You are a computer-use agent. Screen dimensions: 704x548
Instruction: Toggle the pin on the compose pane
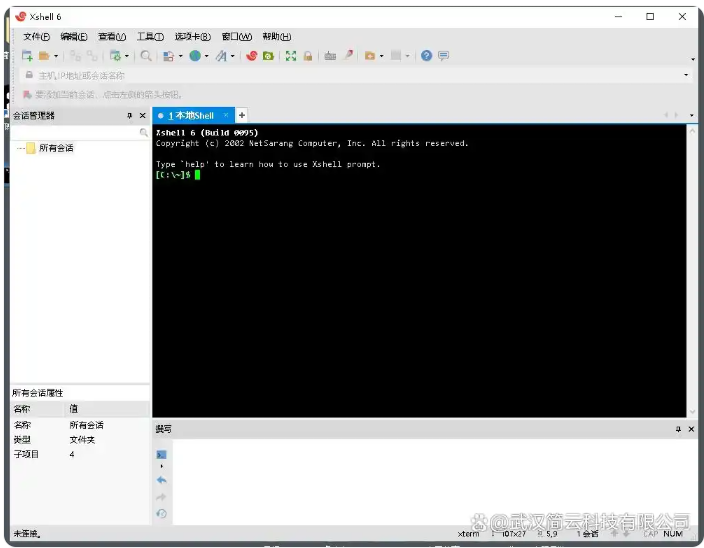coord(677,429)
